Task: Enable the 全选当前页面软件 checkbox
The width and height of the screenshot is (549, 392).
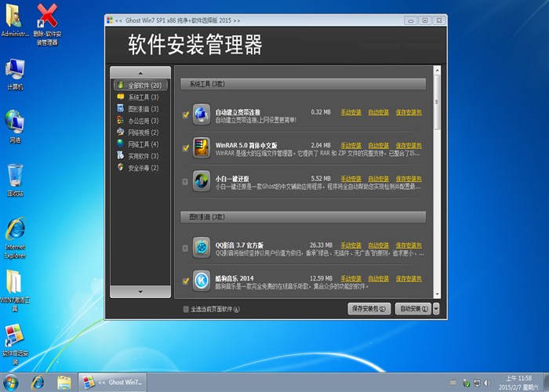Action: (186, 309)
